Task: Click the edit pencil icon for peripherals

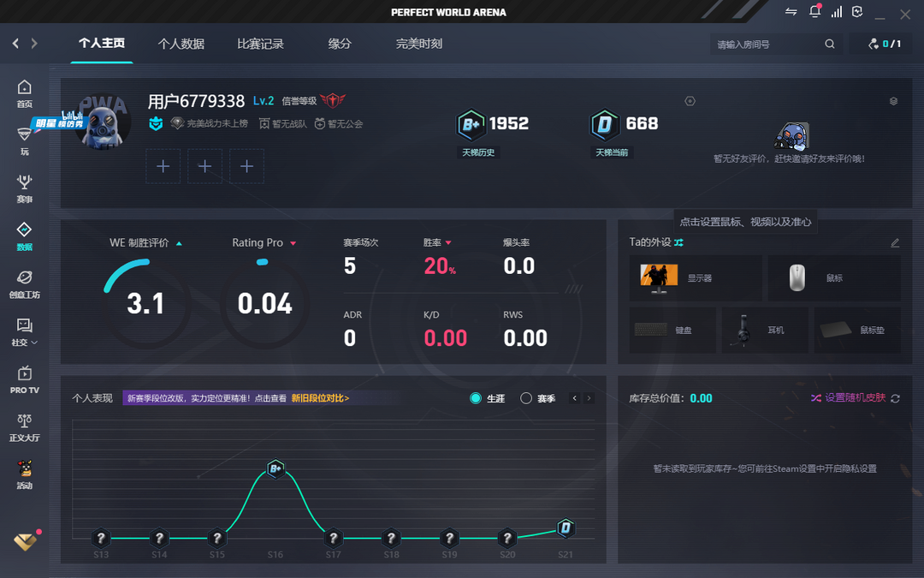Action: click(895, 242)
